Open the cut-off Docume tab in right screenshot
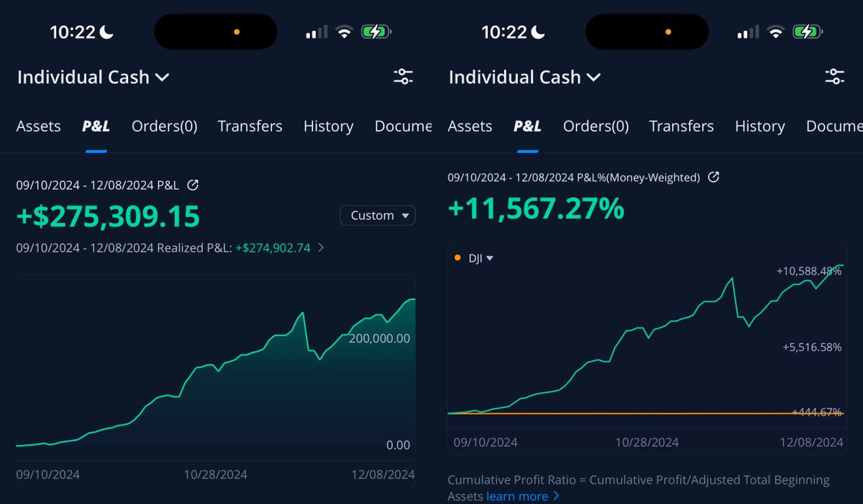 click(834, 126)
